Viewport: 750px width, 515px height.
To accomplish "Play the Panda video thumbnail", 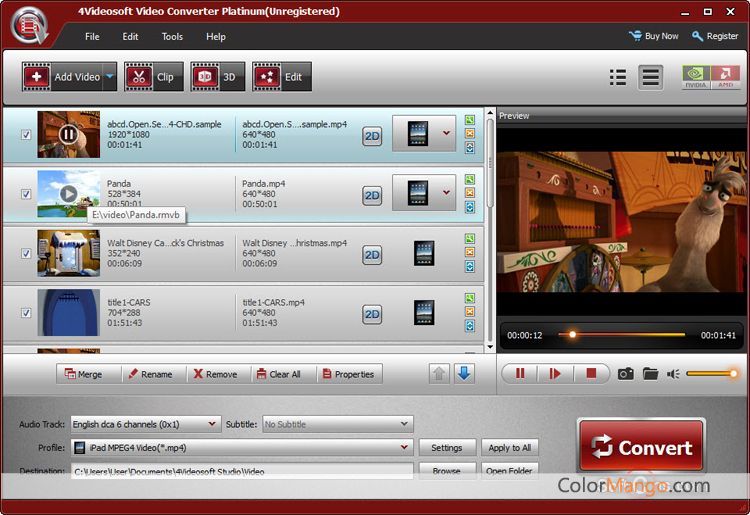I will [x=68, y=194].
